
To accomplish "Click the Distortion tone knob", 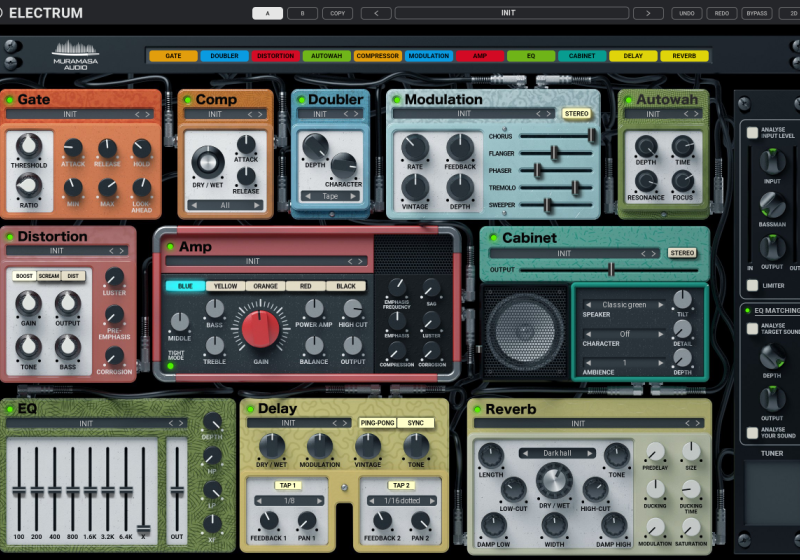I will [29, 346].
